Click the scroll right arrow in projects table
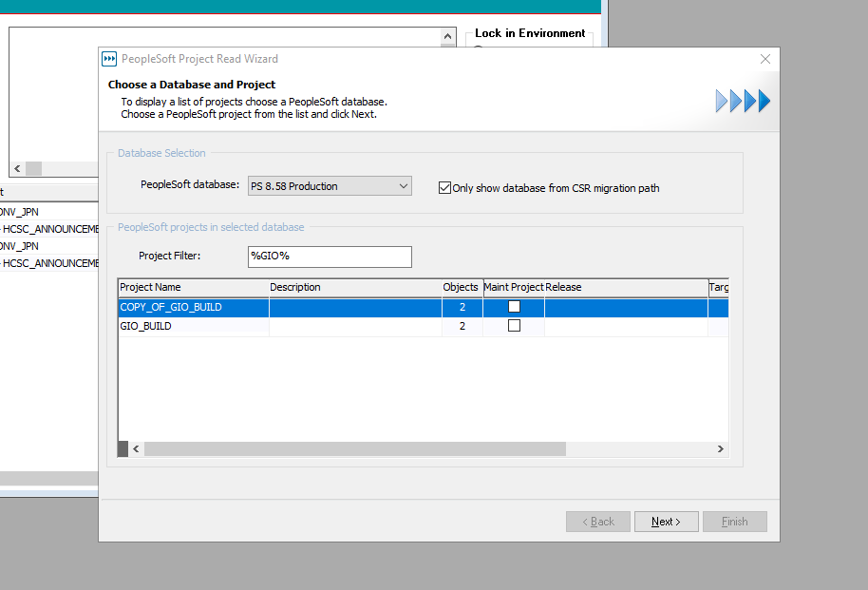The width and height of the screenshot is (868, 590). pyautogui.click(x=721, y=449)
